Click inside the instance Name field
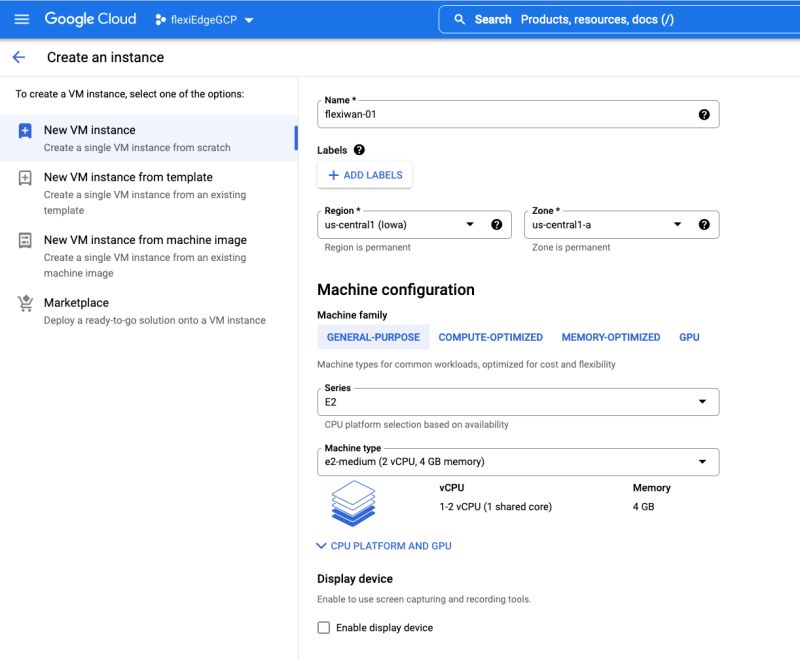Screen dimensions: 800x660 click(x=500, y=114)
